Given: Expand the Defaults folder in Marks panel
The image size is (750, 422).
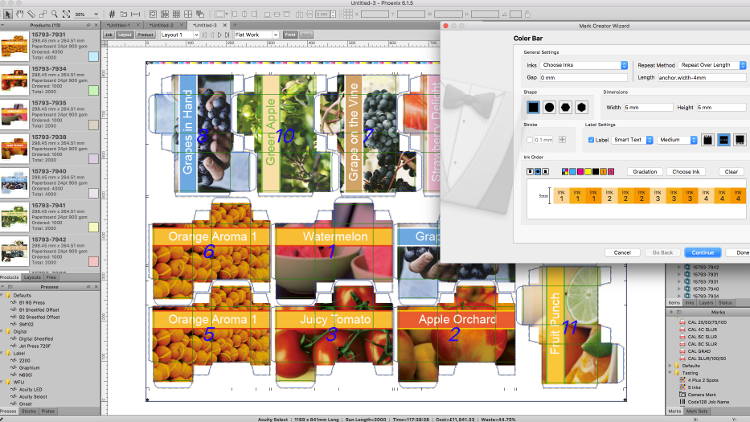Looking at the screenshot, I should (671, 366).
